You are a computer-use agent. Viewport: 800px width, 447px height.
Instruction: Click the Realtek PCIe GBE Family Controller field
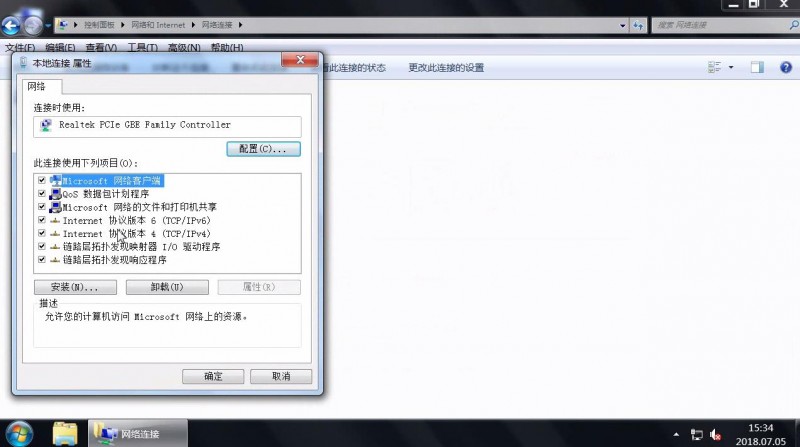tap(167, 126)
